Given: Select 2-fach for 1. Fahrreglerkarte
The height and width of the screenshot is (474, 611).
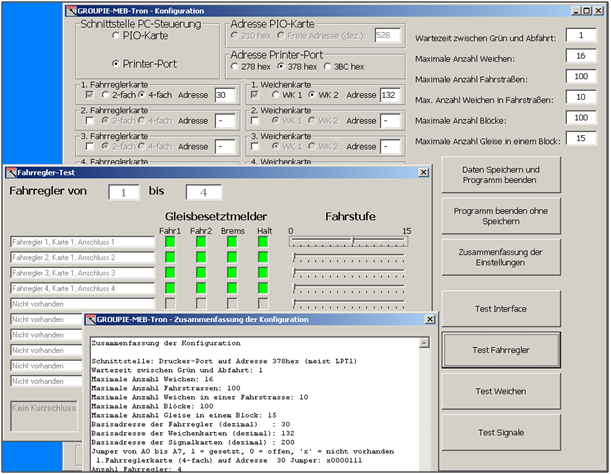Looking at the screenshot, I should 105,95.
